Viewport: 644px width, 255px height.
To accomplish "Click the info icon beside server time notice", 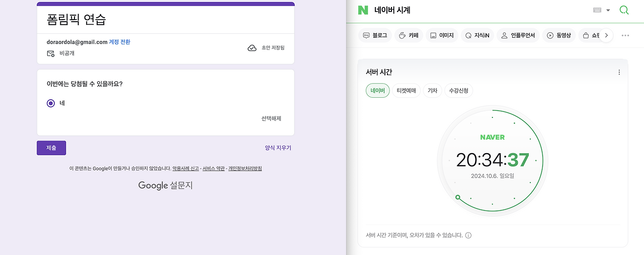I will point(468,235).
